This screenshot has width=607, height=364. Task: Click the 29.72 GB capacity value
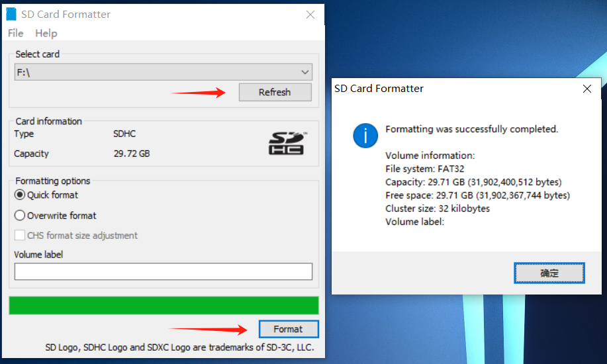[x=132, y=154]
